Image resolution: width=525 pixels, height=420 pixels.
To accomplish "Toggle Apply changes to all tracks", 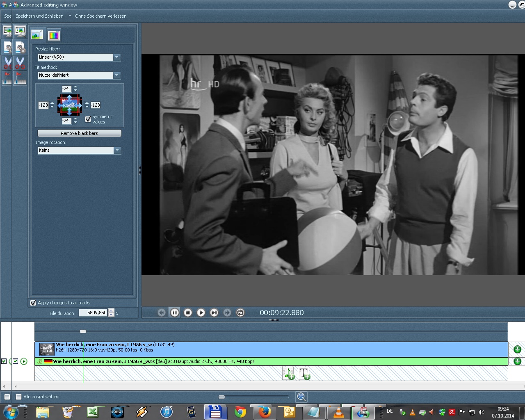I will pyautogui.click(x=33, y=303).
